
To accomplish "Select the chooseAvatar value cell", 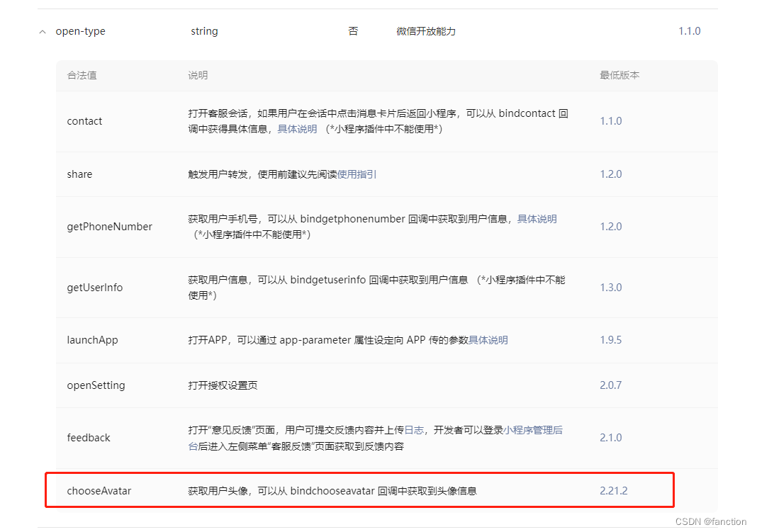I will [99, 491].
